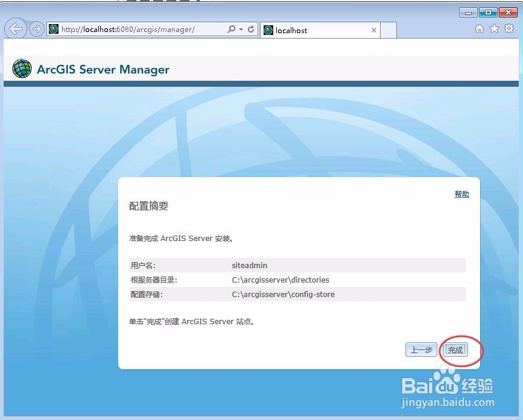Open the address bar dropdown arrow
Screen dimensions: 523x420
pyautogui.click(x=241, y=30)
